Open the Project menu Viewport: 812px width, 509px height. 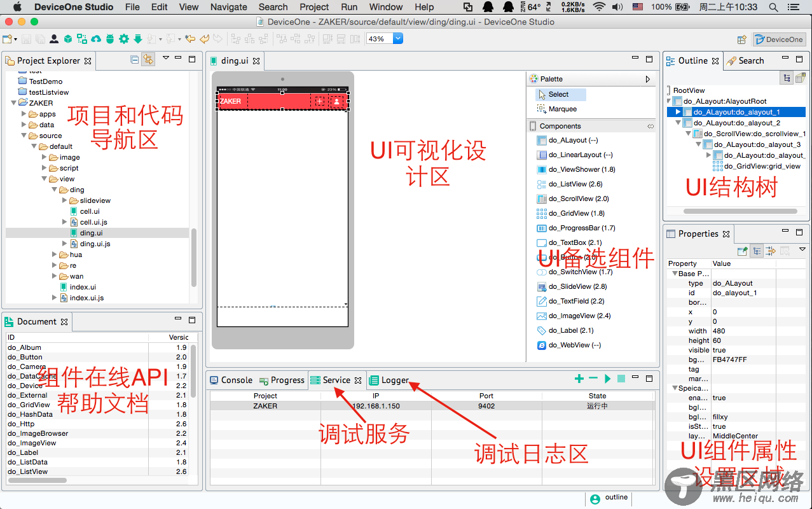click(x=314, y=7)
